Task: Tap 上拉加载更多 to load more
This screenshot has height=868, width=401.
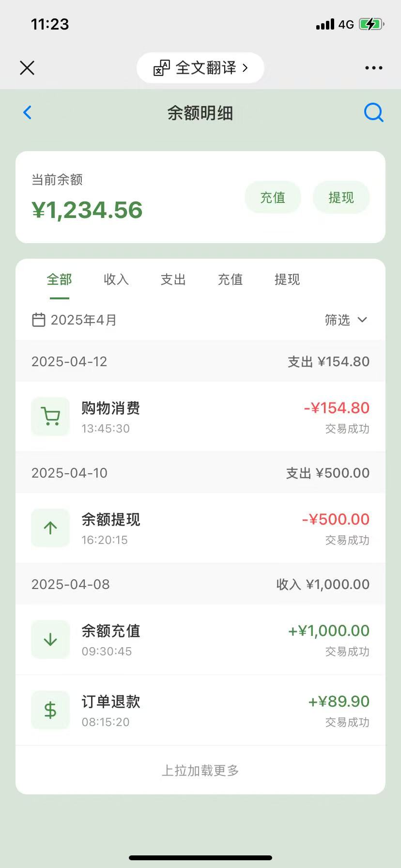Action: coord(200,770)
